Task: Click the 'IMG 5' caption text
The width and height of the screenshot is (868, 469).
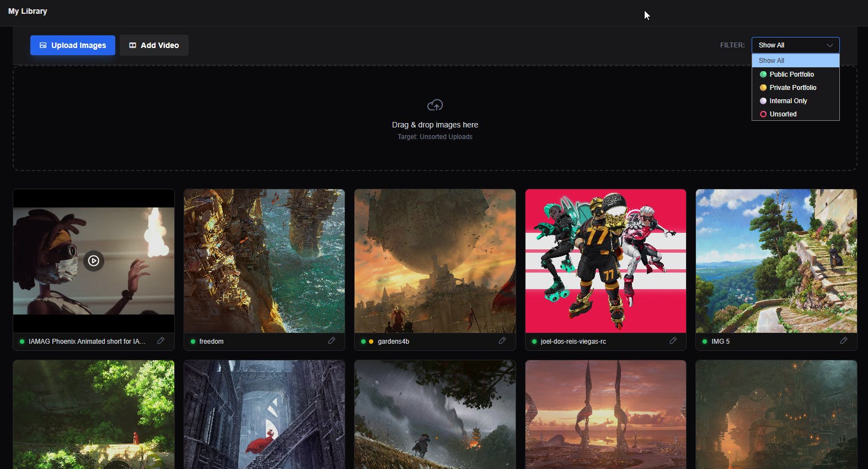Action: [720, 342]
